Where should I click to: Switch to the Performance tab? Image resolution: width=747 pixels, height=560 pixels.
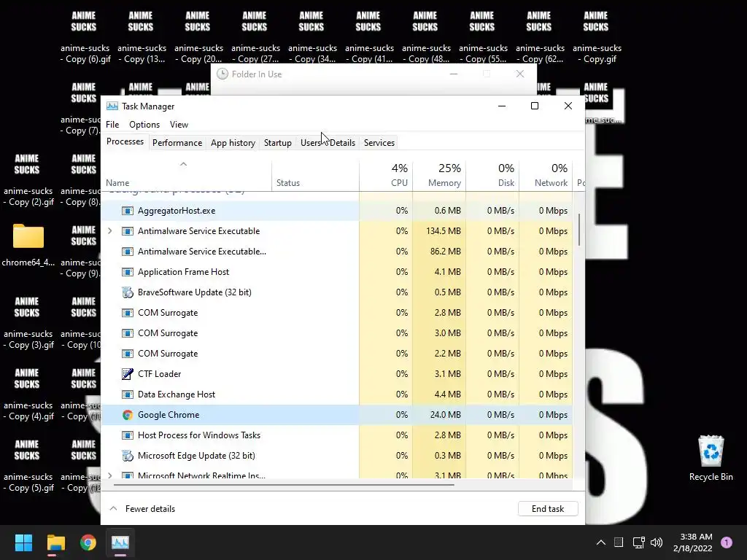point(177,143)
